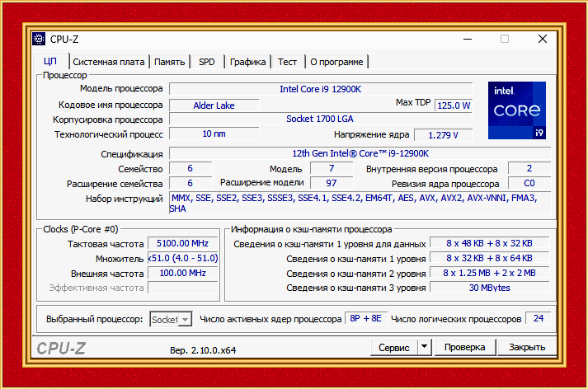Click the Семейство value 6
Screen dimensions: 588x389
191,169
